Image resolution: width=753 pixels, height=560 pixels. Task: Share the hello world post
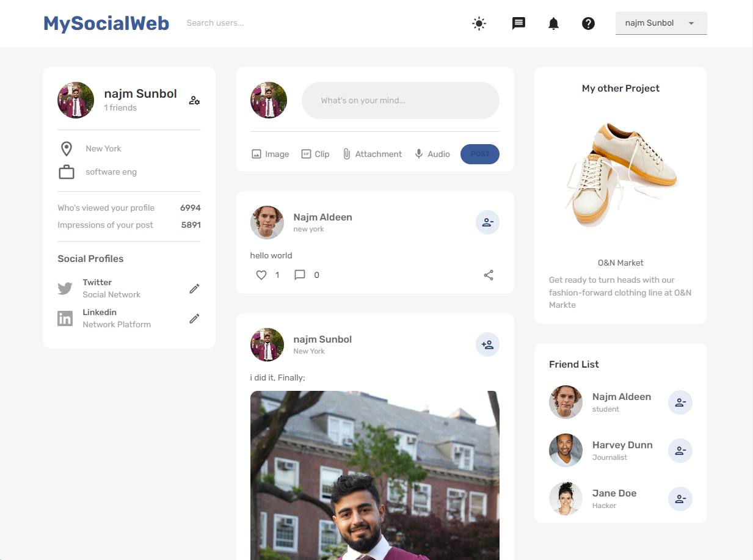489,275
